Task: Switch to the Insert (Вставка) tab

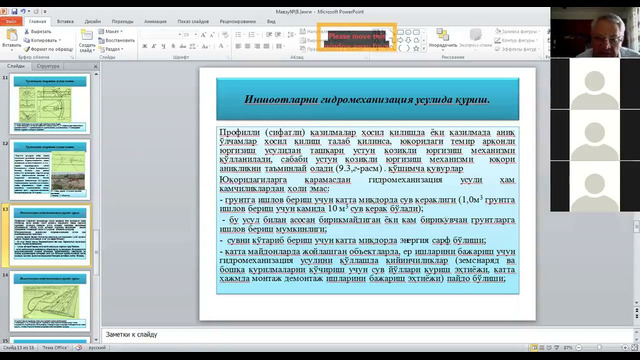Action: coord(65,21)
